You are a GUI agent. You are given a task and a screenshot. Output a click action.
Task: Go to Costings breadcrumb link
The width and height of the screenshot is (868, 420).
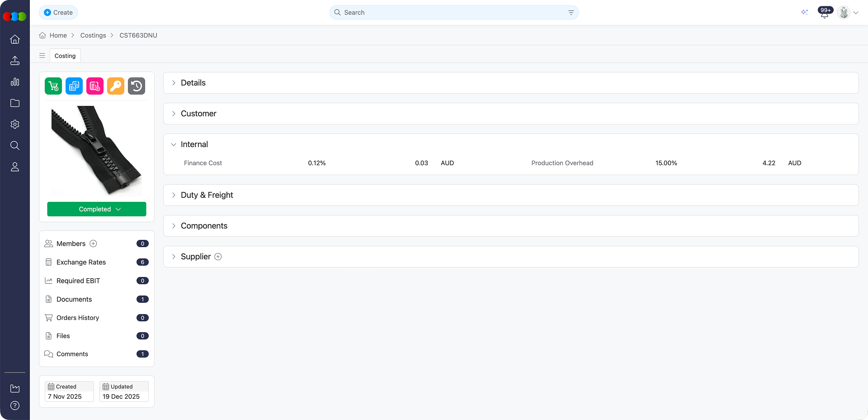[x=93, y=35]
